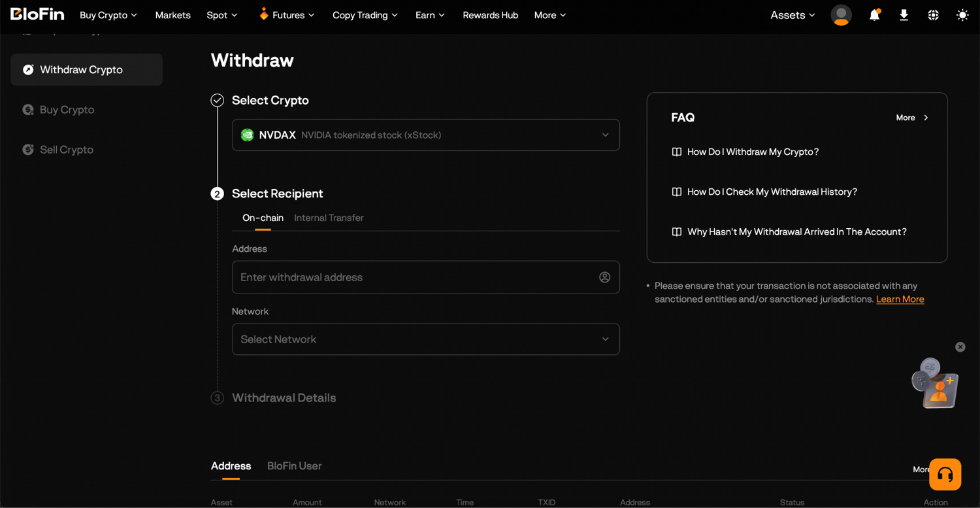980x508 pixels.
Task: Expand the Buy Crypto top menu
Action: (x=108, y=15)
